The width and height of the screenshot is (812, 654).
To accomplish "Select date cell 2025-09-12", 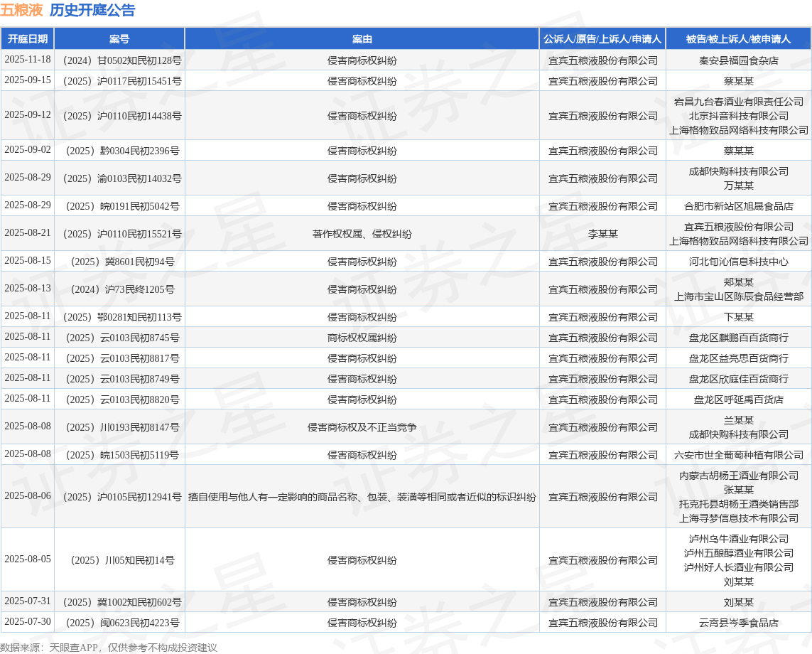I will click(28, 115).
